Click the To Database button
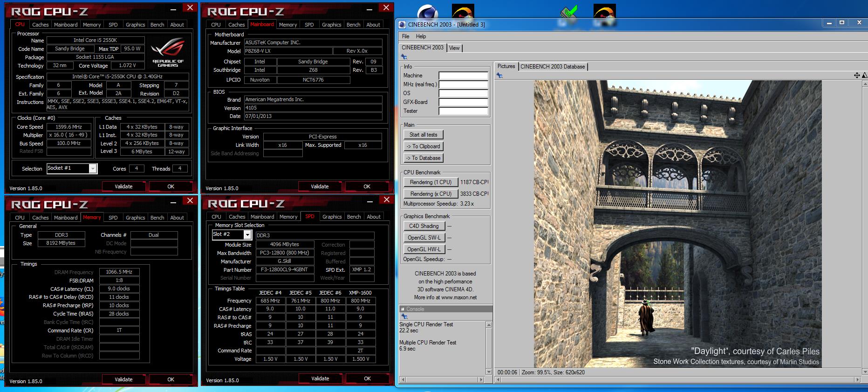This screenshot has height=392, width=868. (424, 158)
